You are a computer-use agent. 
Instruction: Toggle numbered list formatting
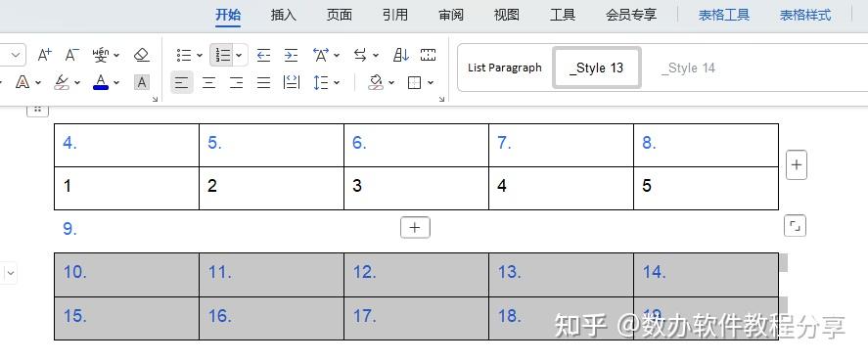[222, 55]
